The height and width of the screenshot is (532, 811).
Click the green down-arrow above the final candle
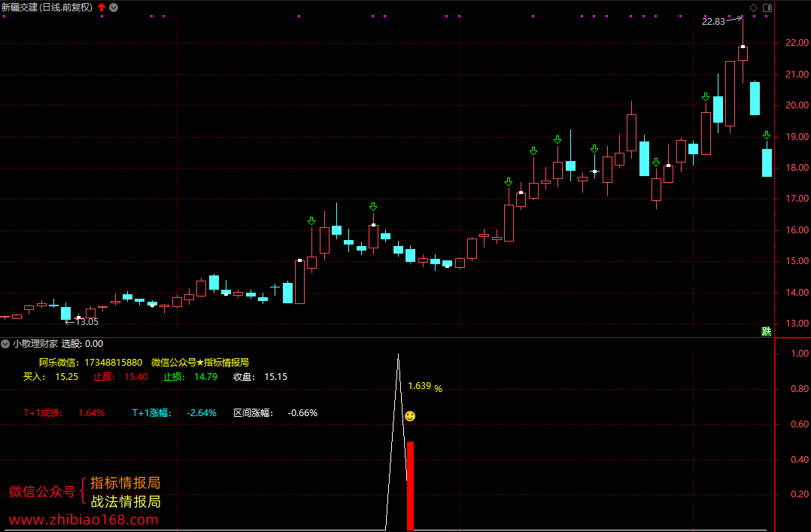[x=767, y=135]
